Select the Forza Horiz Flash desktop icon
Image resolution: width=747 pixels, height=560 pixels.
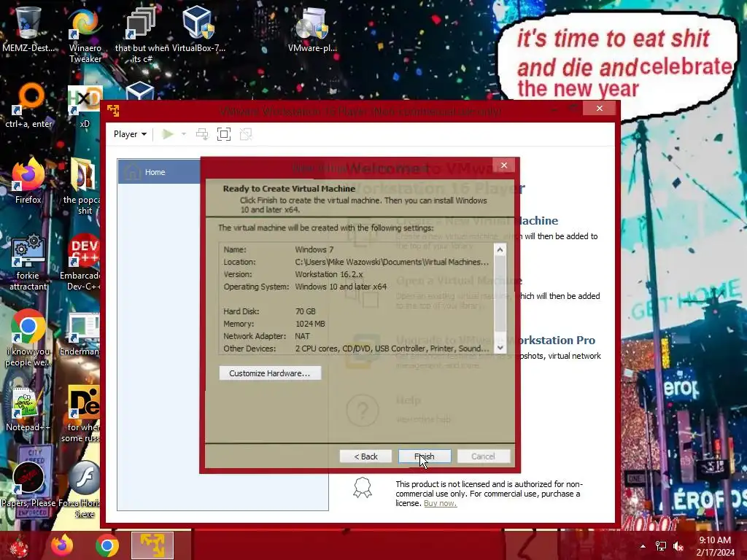[x=80, y=489]
